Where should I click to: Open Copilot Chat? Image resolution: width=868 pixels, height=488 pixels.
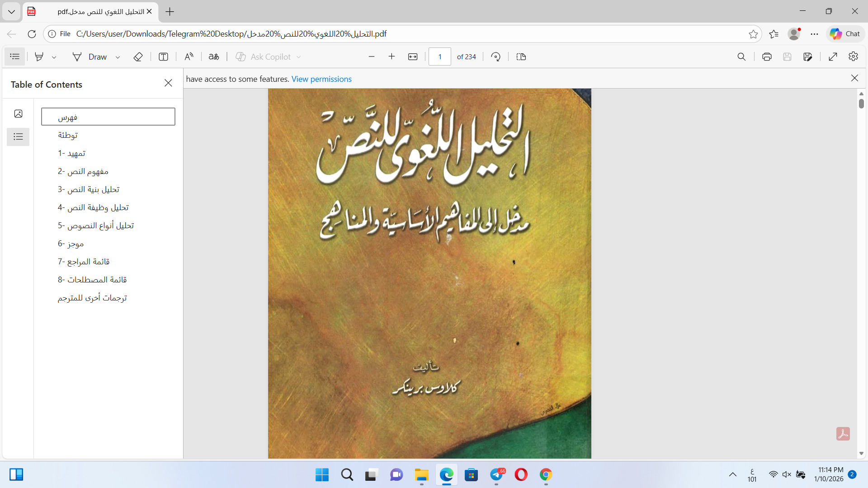(845, 34)
